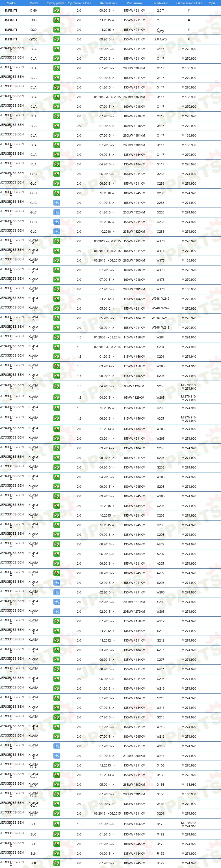The image size is (221, 868).
Task: Click the body cell '2.0 AWD'
Action: coord(161,39)
